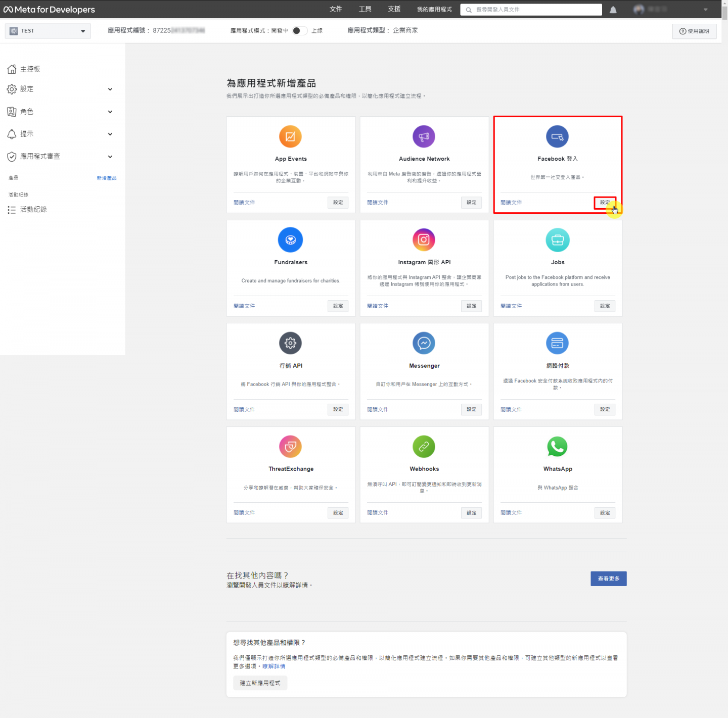Click the Audience Network megaphone icon
The width and height of the screenshot is (728, 718).
(424, 136)
